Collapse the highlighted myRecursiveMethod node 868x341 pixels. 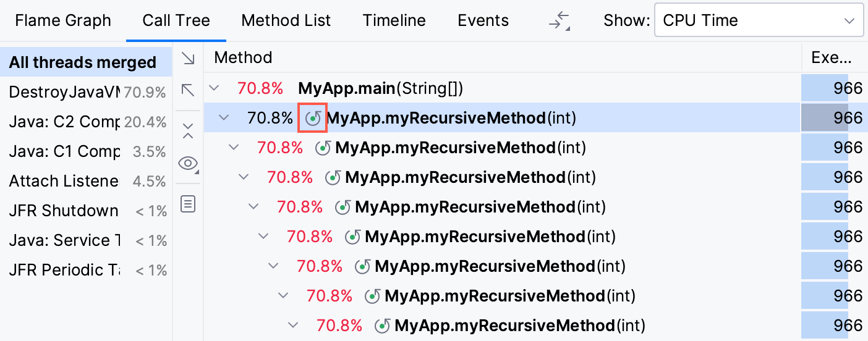(x=224, y=118)
